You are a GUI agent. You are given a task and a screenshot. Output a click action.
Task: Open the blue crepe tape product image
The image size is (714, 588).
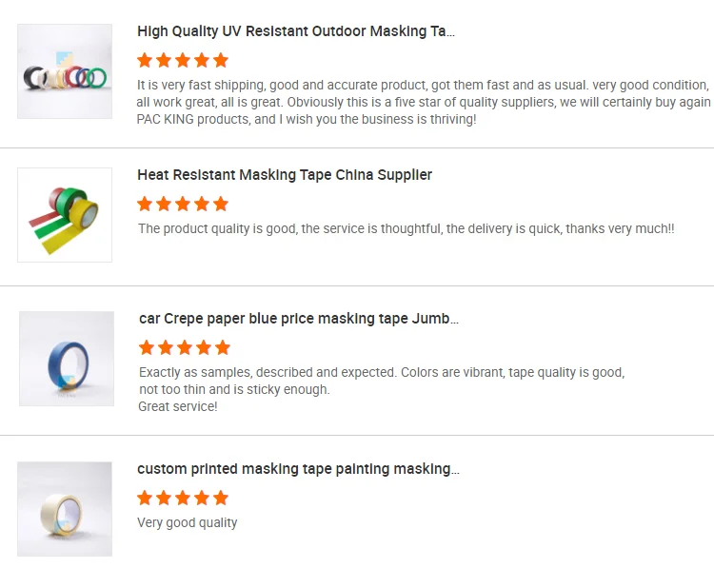click(x=67, y=359)
